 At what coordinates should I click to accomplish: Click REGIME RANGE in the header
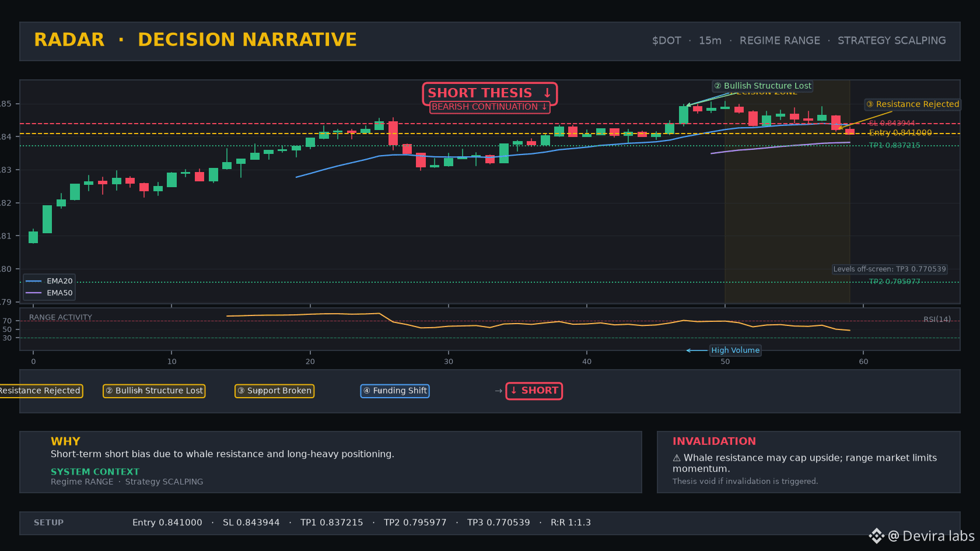(x=780, y=41)
